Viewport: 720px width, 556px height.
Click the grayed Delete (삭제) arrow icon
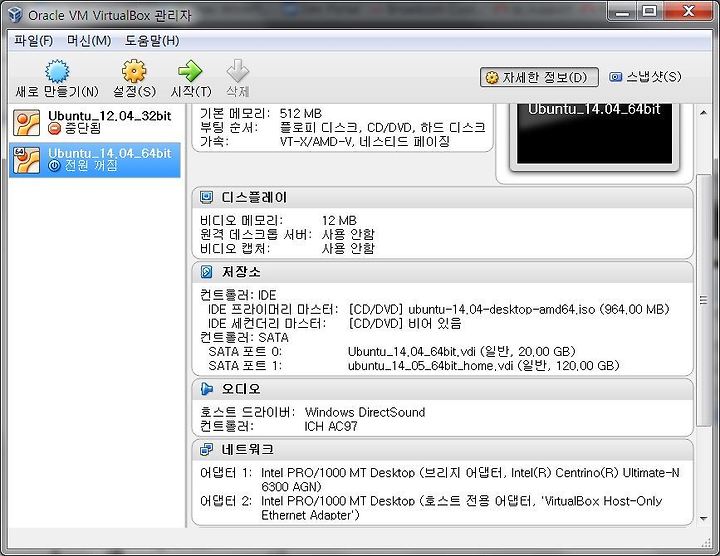[237, 71]
